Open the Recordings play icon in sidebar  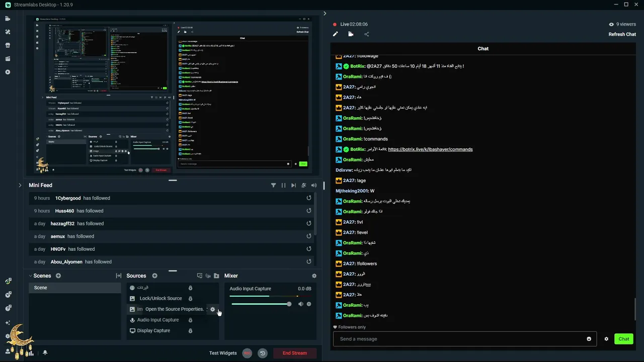pyautogui.click(x=8, y=72)
